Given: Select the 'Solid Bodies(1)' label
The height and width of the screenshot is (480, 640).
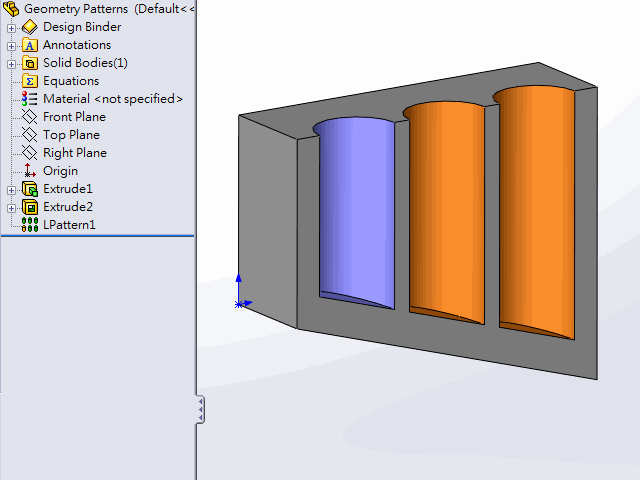Looking at the screenshot, I should coord(85,63).
